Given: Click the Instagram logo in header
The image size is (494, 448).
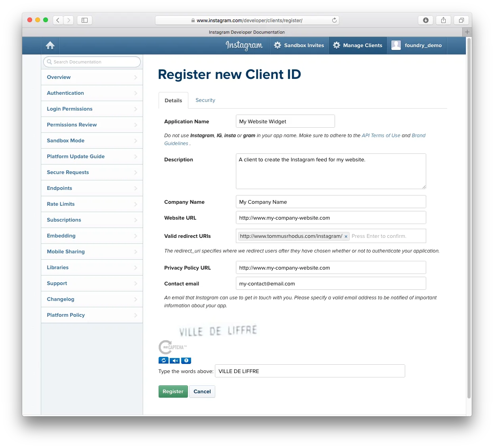Looking at the screenshot, I should pyautogui.click(x=244, y=46).
